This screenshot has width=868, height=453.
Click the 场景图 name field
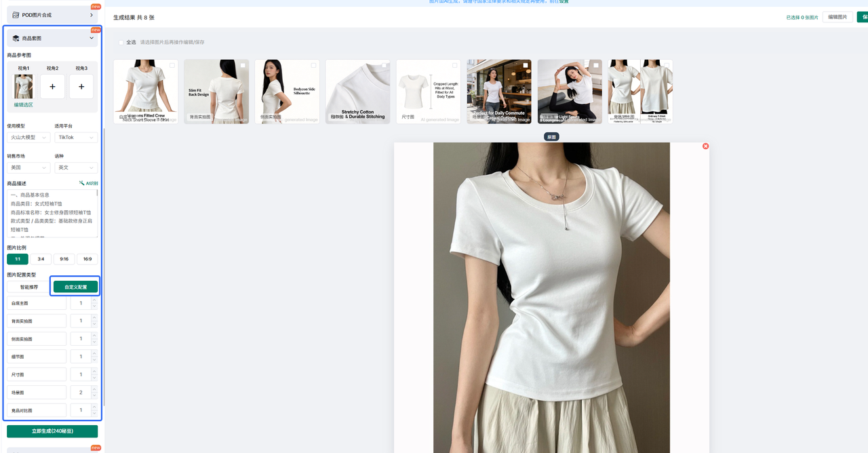pos(37,393)
